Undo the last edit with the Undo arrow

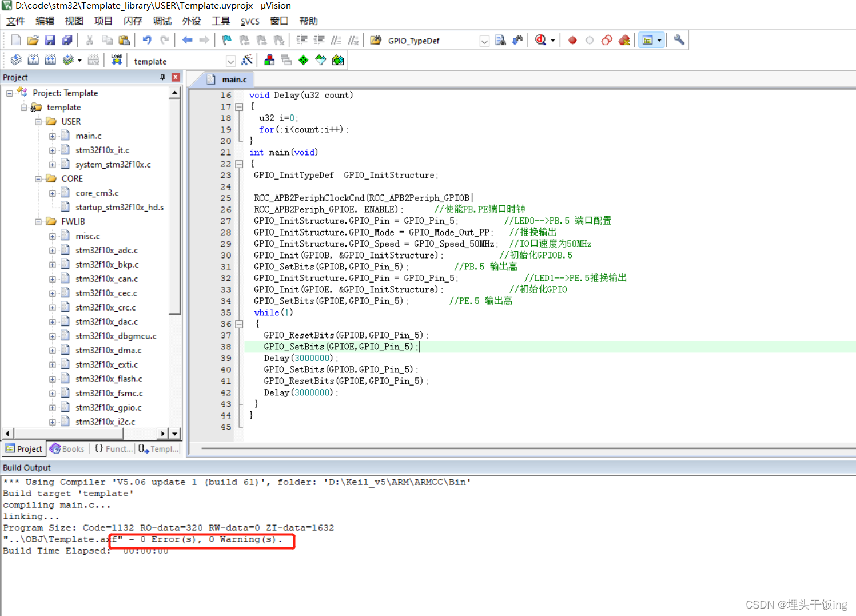click(147, 40)
